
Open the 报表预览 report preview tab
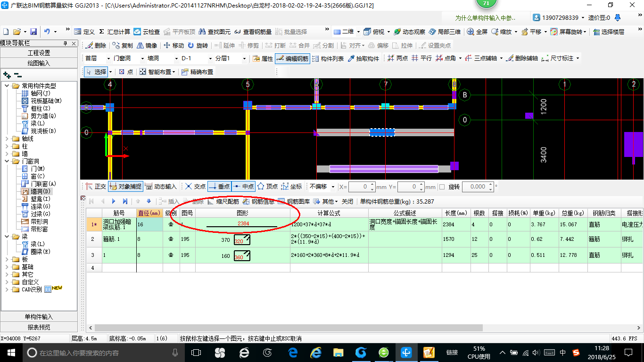pyautogui.click(x=39, y=327)
